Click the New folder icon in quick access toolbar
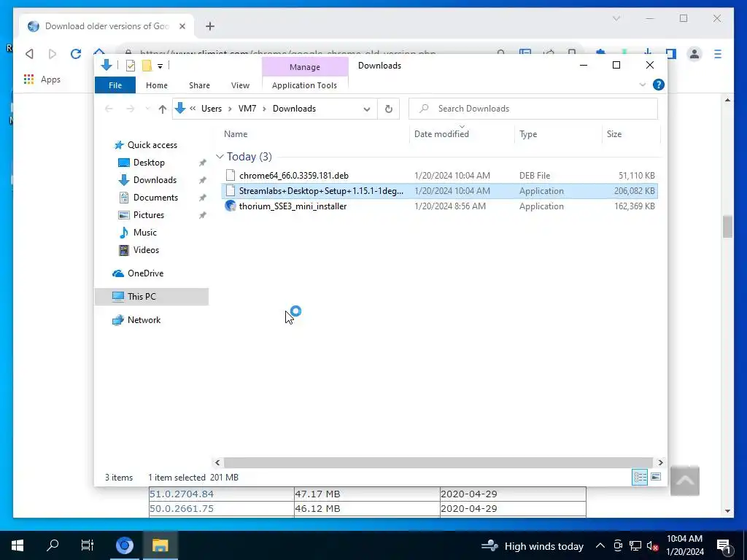Image resolution: width=747 pixels, height=560 pixels. [x=147, y=66]
